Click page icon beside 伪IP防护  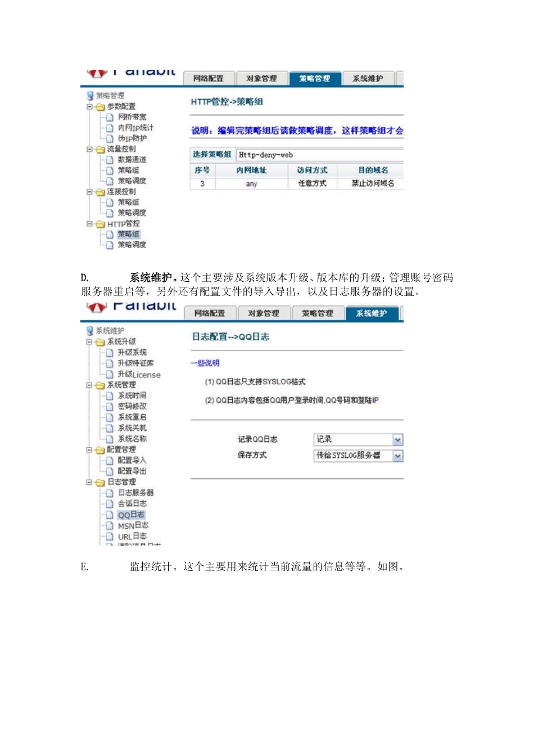coord(110,138)
